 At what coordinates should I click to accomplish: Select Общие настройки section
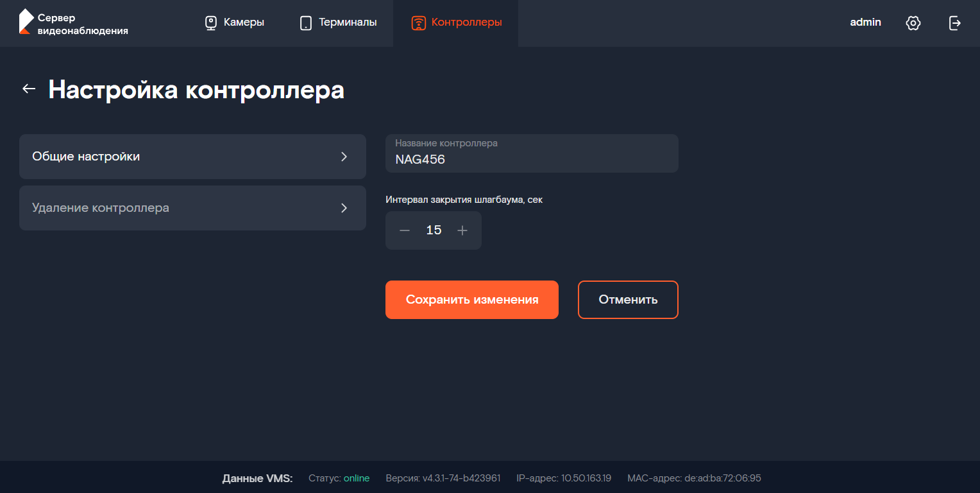tap(192, 157)
